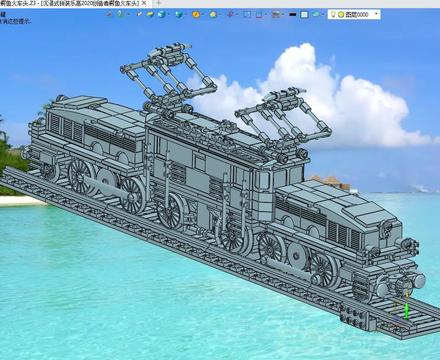Viewport: 440px width, 360px height.
Task: Open the layer selector dropdown arrow
Action: [x=376, y=14]
